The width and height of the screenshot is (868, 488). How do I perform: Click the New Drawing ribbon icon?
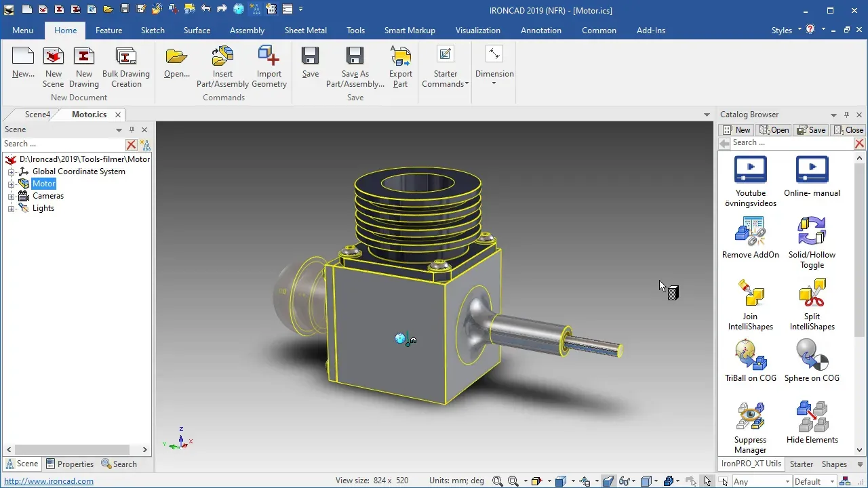84,56
